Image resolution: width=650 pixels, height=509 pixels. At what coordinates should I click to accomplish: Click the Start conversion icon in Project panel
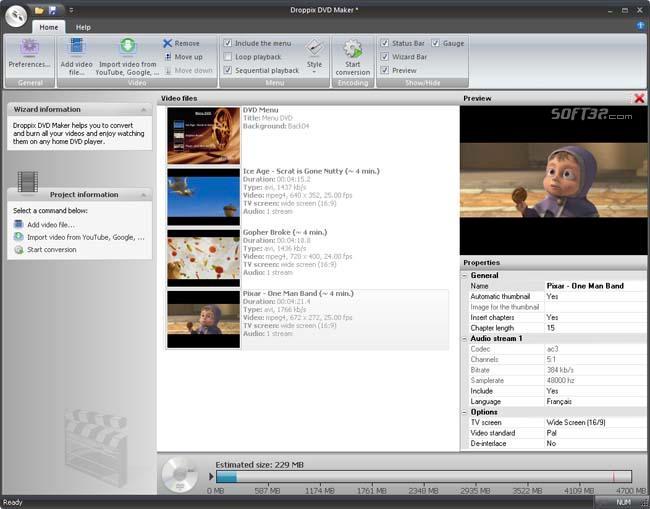[18, 250]
